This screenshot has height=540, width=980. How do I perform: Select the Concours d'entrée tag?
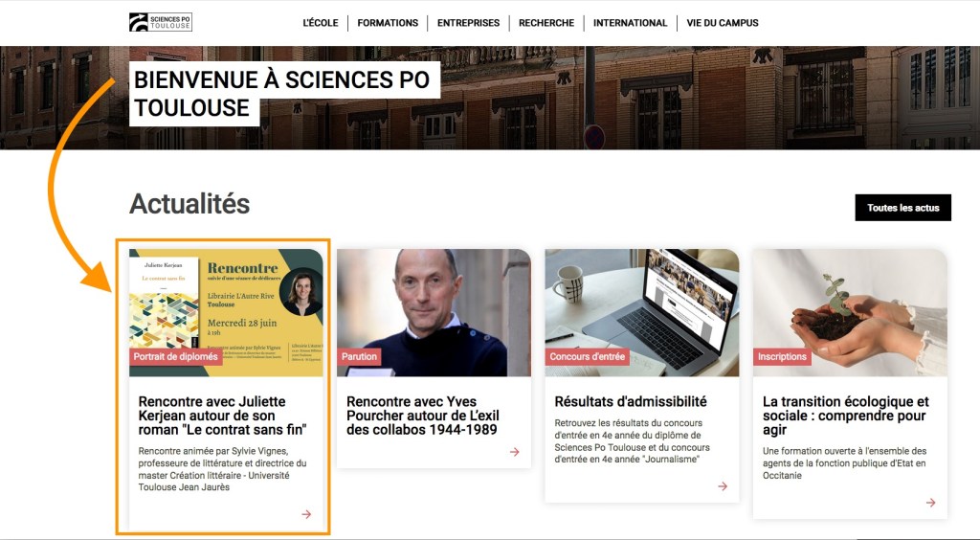[587, 357]
